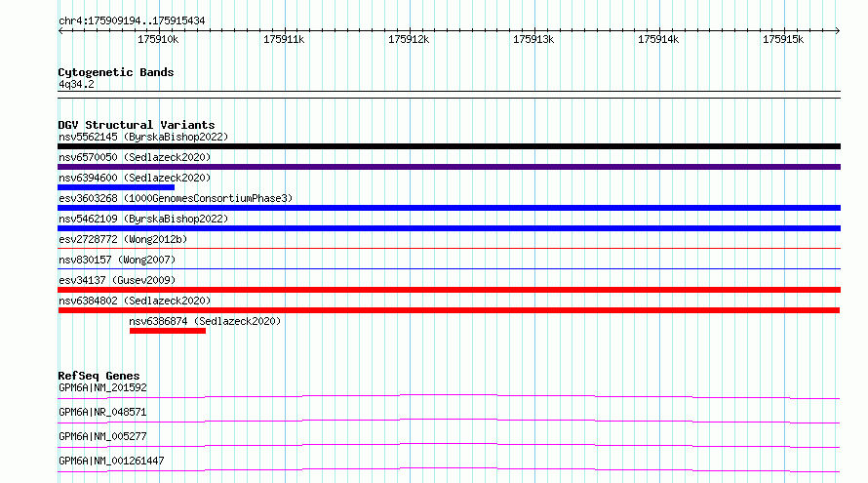868x483 pixels.
Task: Open nsv6384802 (Sedlazeck2020) variant label
Action: coord(135,301)
